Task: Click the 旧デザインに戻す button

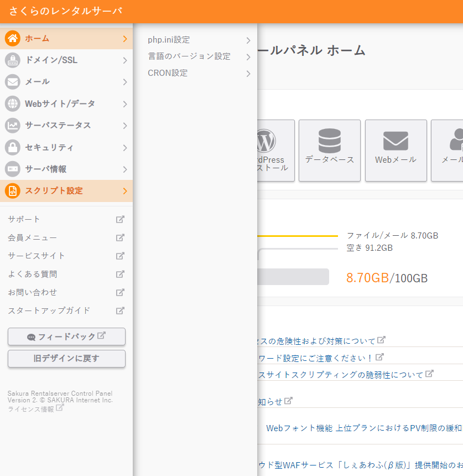Action: pyautogui.click(x=66, y=359)
